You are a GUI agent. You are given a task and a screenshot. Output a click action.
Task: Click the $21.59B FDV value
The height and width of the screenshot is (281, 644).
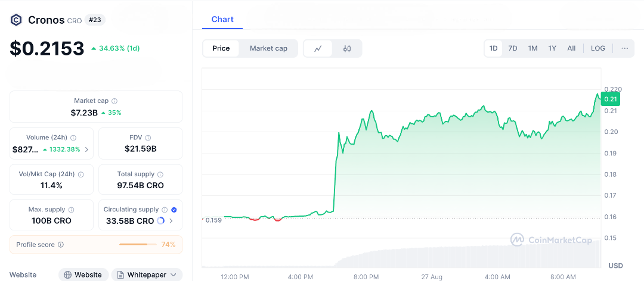point(141,149)
